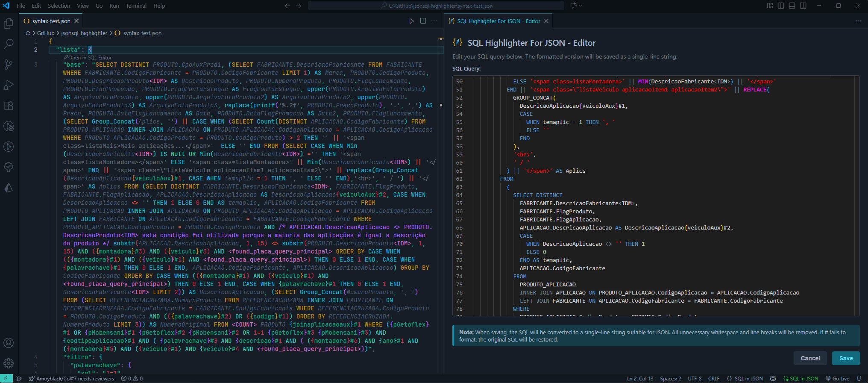Expand the C: breadcrumb
The image size is (868, 383).
point(28,33)
